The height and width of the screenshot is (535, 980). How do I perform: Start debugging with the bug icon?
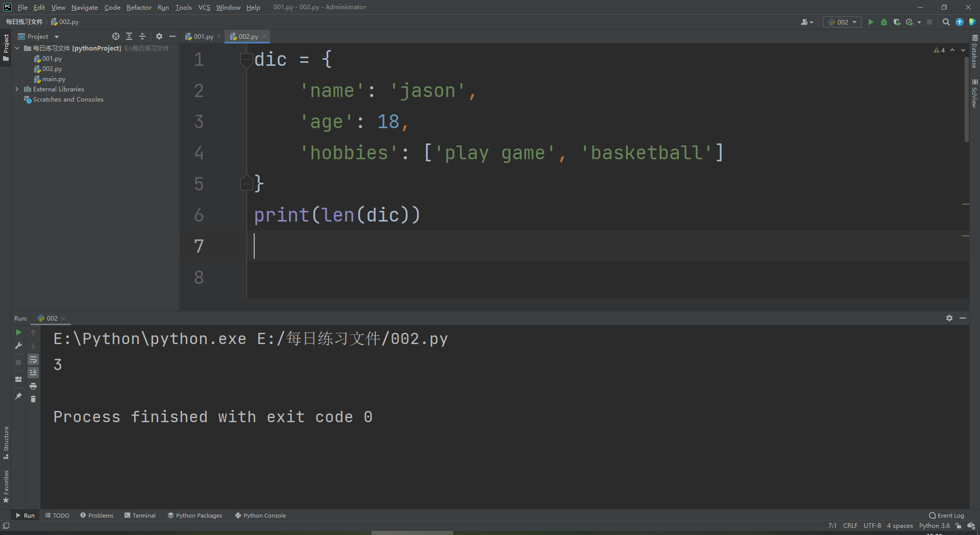click(x=884, y=22)
